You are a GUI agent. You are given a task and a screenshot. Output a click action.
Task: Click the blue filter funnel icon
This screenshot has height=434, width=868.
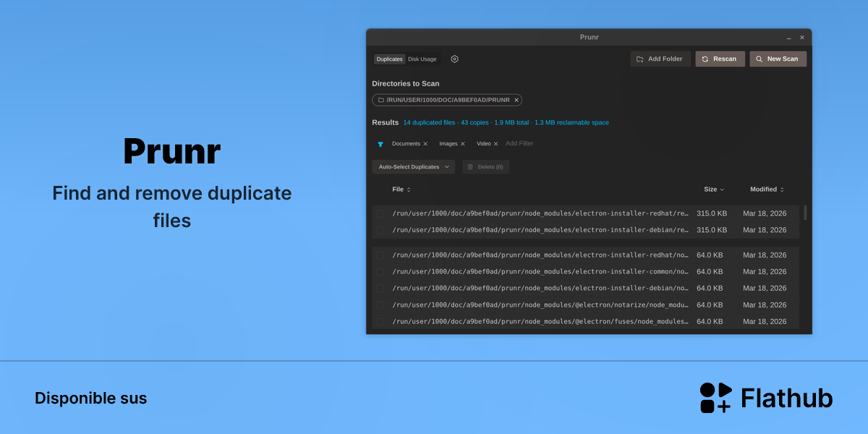[x=380, y=144]
